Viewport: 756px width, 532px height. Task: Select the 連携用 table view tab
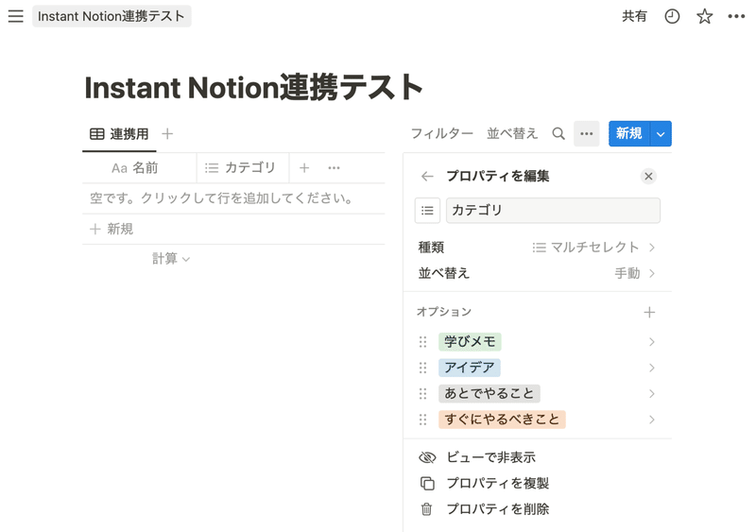pos(119,134)
